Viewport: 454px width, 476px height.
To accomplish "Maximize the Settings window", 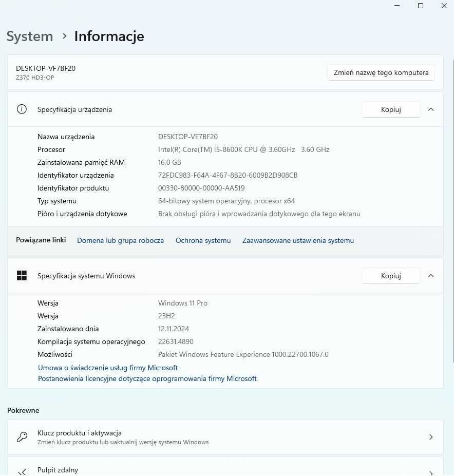I will [421, 6].
